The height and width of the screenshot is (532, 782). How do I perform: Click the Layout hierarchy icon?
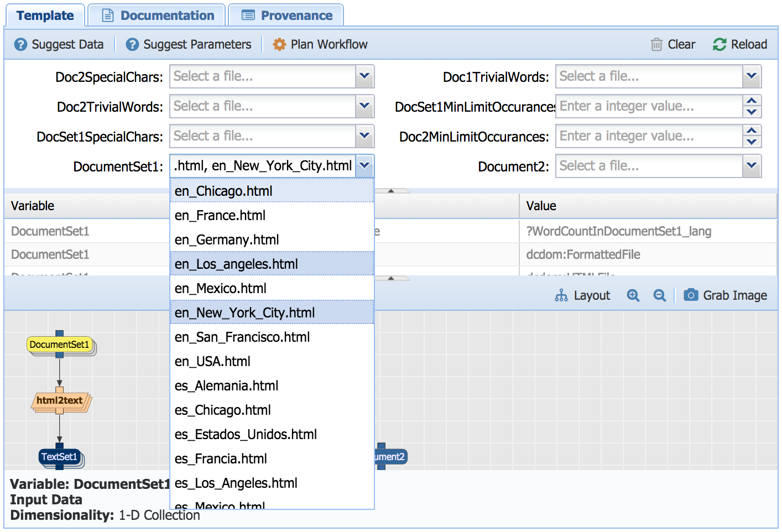tap(561, 295)
